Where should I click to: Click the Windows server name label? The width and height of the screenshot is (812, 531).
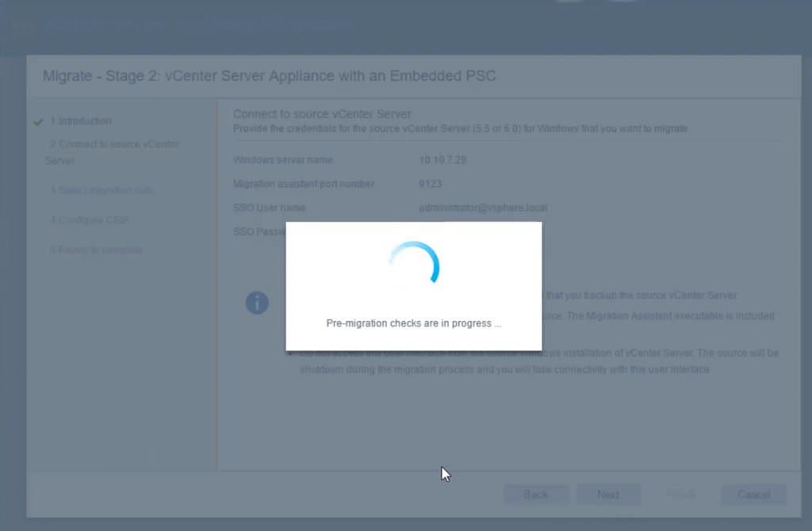(x=283, y=160)
